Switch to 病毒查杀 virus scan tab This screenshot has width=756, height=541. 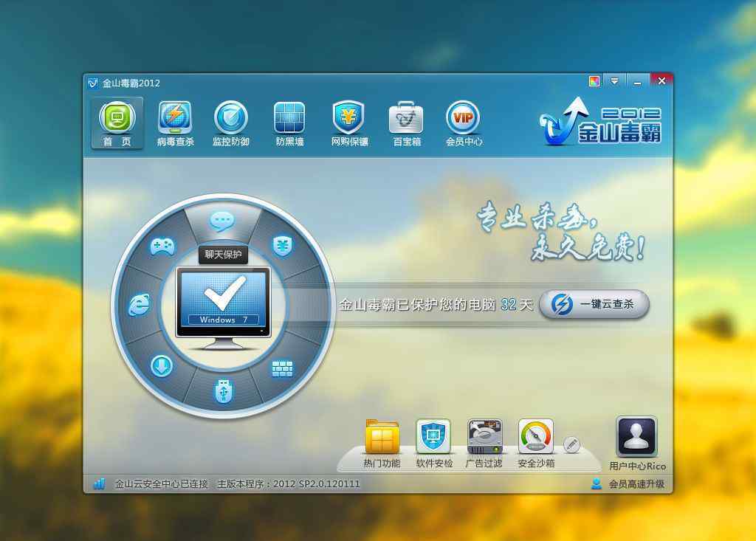pyautogui.click(x=176, y=123)
